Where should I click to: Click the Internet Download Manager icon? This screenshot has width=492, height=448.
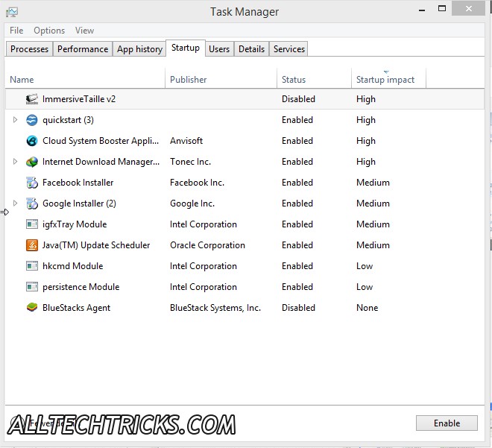(32, 162)
